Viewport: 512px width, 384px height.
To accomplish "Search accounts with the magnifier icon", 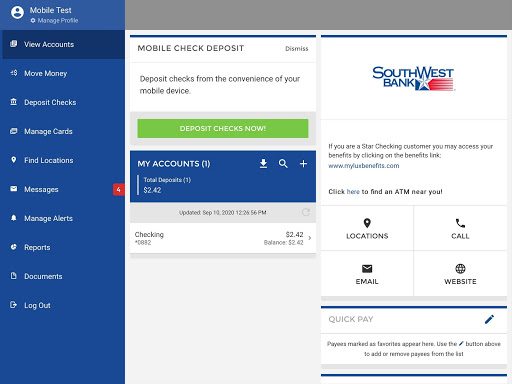I will click(283, 164).
